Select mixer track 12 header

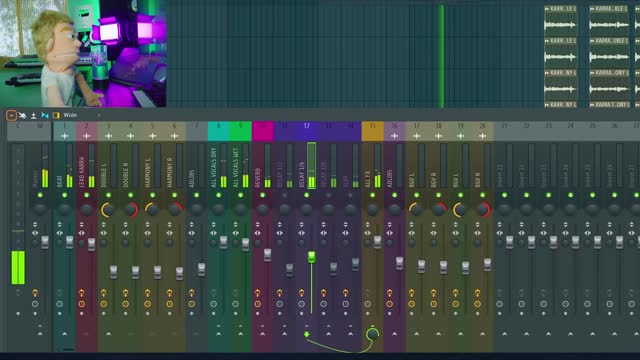point(307,131)
